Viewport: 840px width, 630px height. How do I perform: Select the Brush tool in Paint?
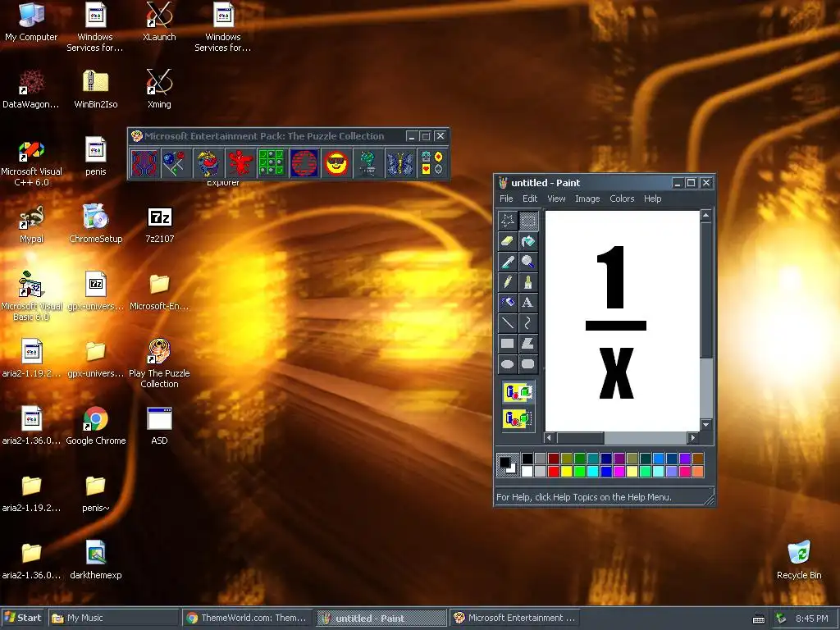pyautogui.click(x=527, y=282)
